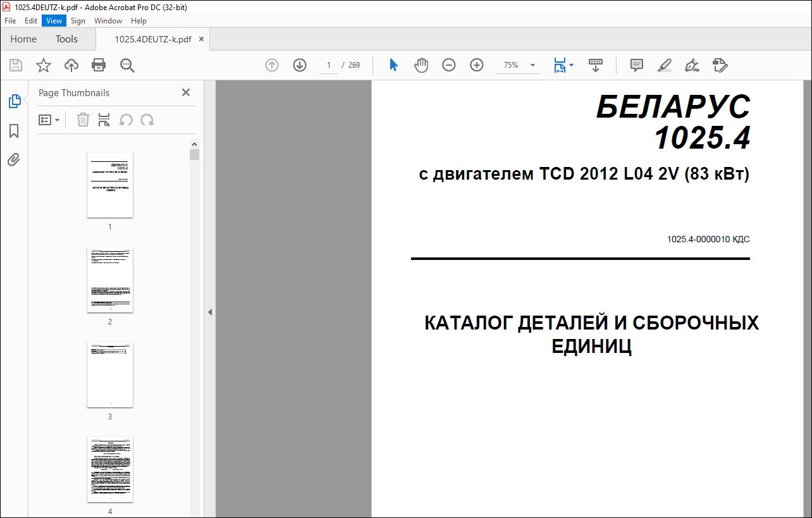Add document to favorites with star icon
Viewport: 812px width, 518px height.
(43, 65)
